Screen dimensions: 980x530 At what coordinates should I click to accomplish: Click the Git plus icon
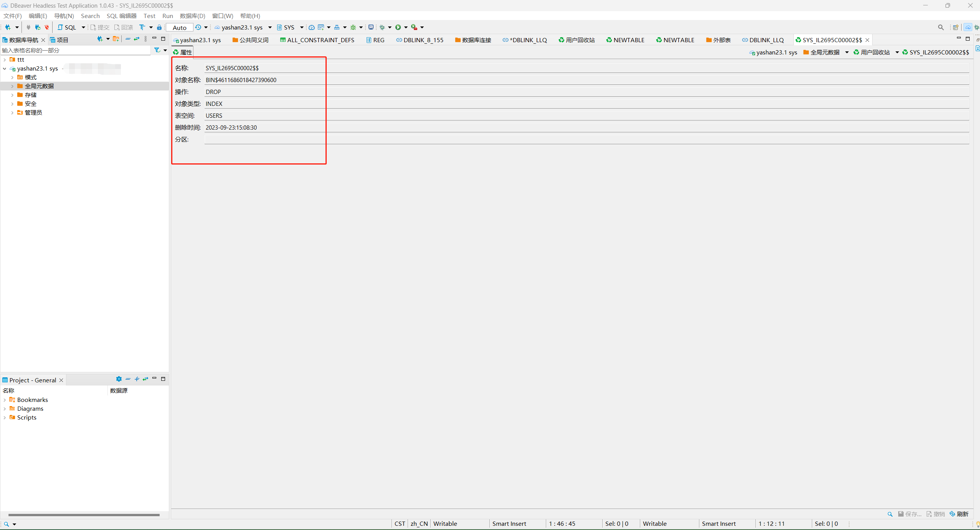321,27
